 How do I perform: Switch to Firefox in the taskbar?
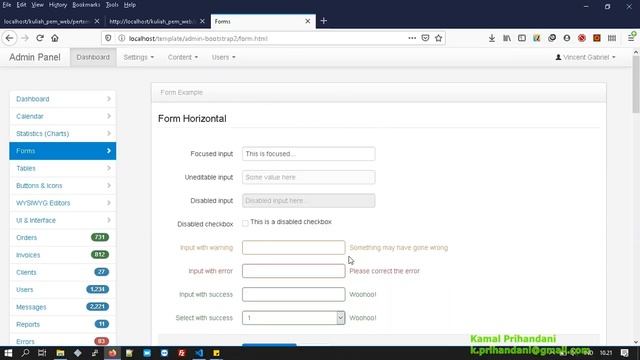pyautogui.click(x=112, y=353)
